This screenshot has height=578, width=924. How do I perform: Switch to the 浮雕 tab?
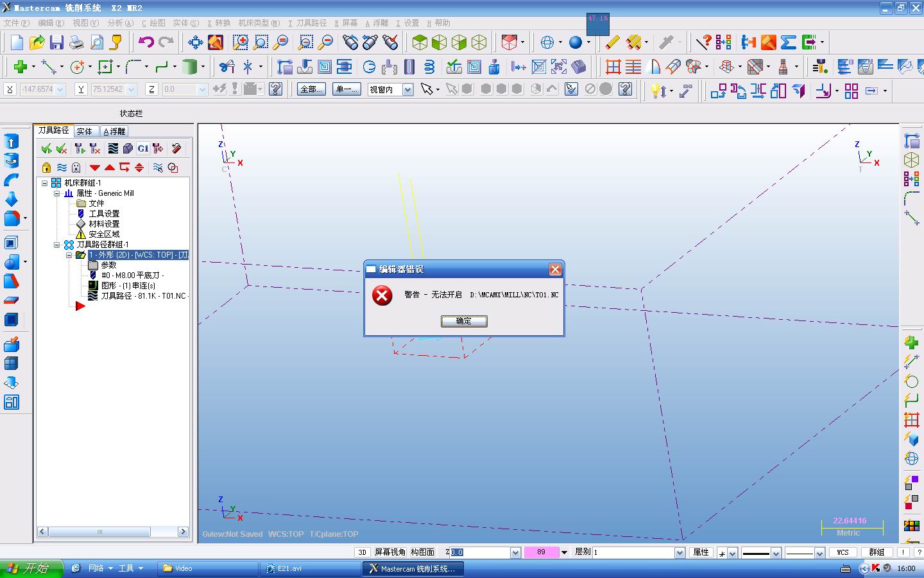(114, 131)
